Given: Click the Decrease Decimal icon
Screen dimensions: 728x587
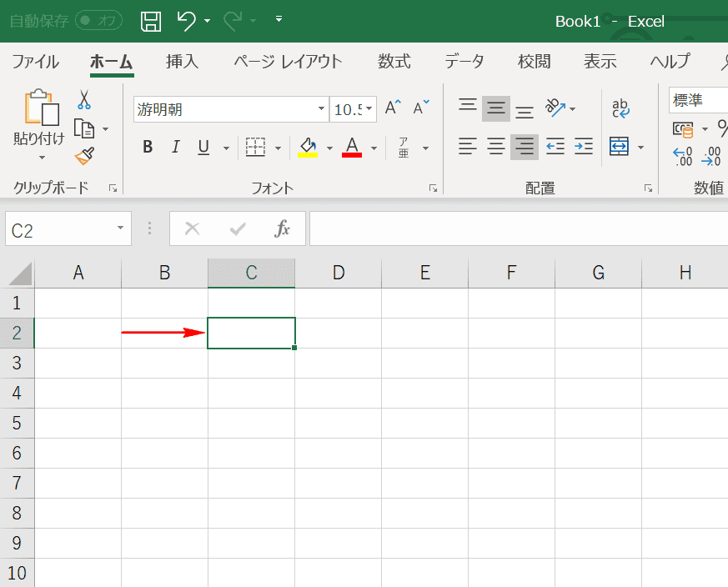Looking at the screenshot, I should point(710,157).
